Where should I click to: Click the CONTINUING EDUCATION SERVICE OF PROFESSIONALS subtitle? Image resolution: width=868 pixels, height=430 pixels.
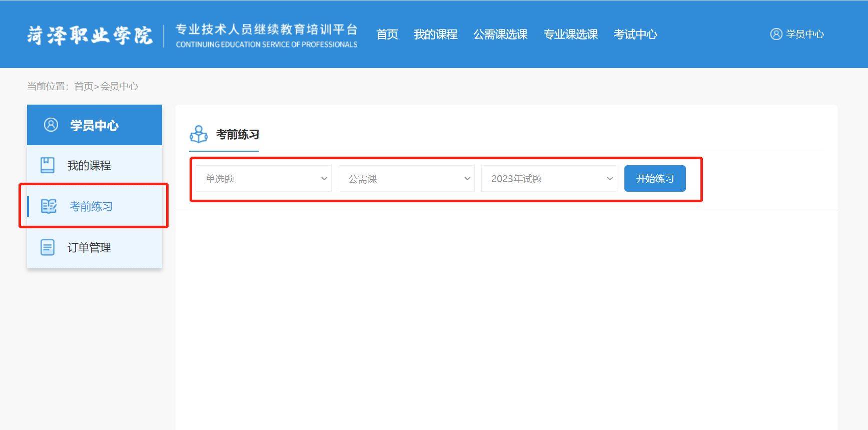pyautogui.click(x=267, y=45)
